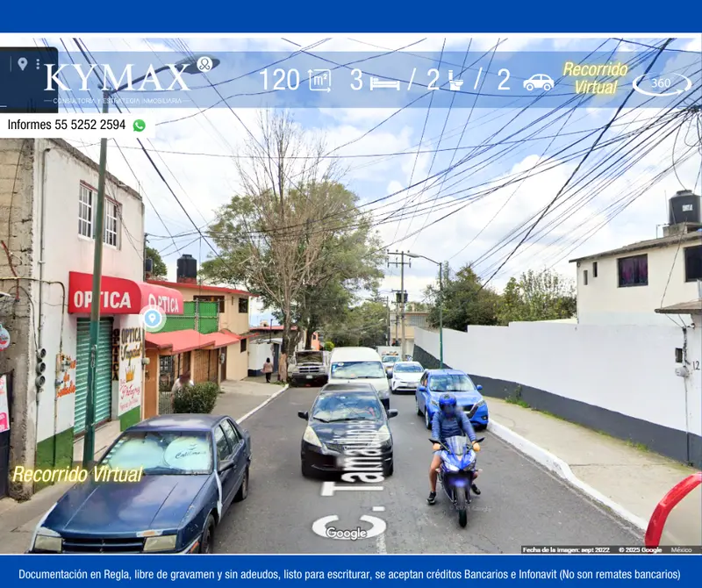Click the yellow Recorrido Virtual label at top
Viewport: 702px width, 588px height.
coord(595,78)
